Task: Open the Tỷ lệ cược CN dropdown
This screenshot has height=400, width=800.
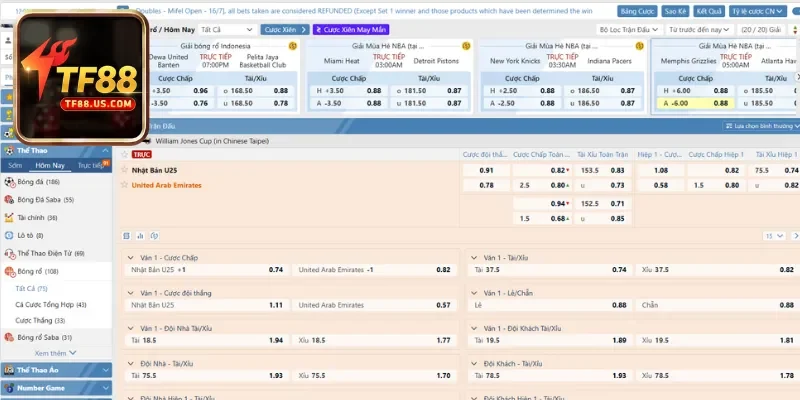Action: coord(758,11)
